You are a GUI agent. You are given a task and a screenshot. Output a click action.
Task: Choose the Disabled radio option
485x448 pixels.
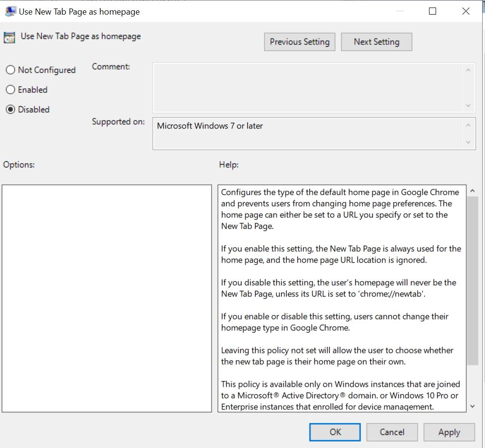10,110
